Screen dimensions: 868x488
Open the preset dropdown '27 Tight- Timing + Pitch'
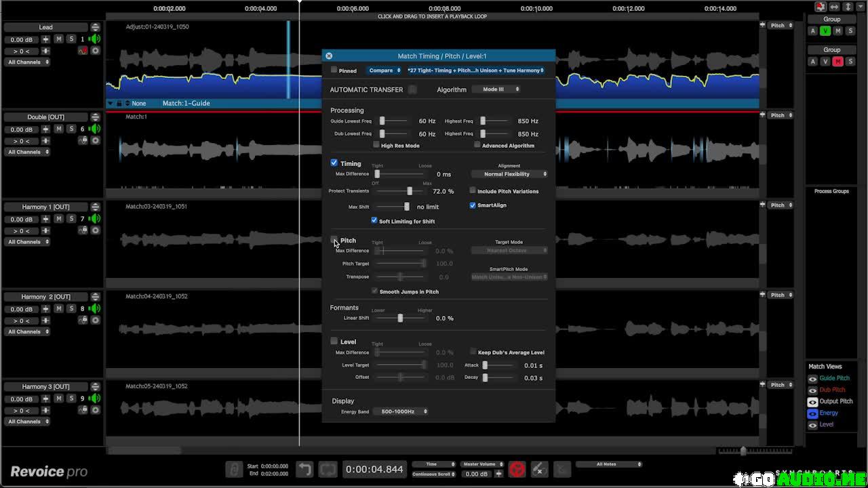tap(475, 70)
